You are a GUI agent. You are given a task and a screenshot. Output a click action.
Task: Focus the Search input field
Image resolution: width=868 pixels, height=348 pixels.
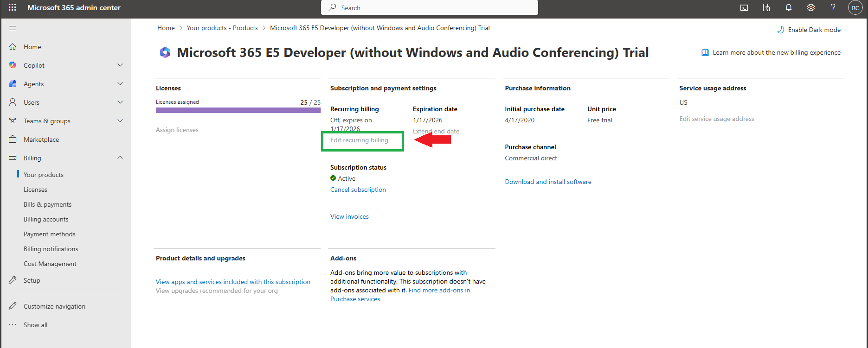(430, 7)
